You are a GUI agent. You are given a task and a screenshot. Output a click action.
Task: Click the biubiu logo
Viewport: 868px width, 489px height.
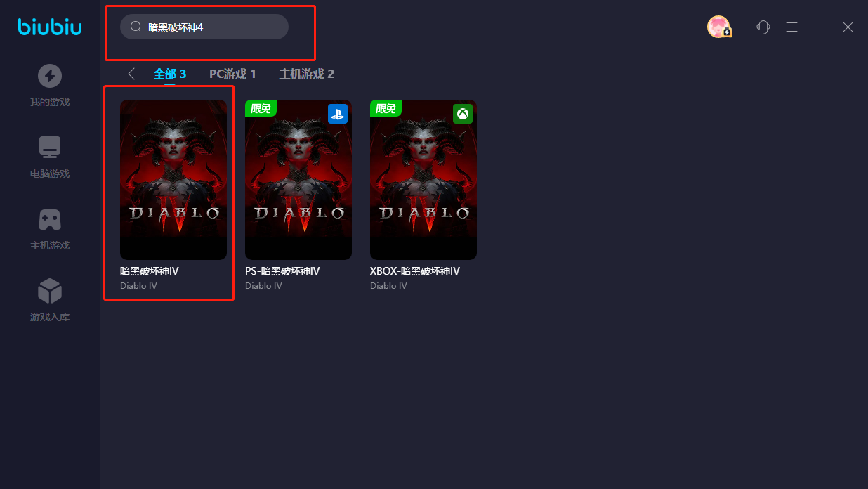50,27
